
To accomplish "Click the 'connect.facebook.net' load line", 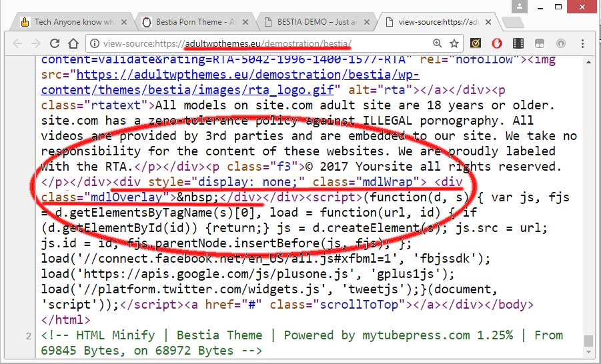I will 265,258.
